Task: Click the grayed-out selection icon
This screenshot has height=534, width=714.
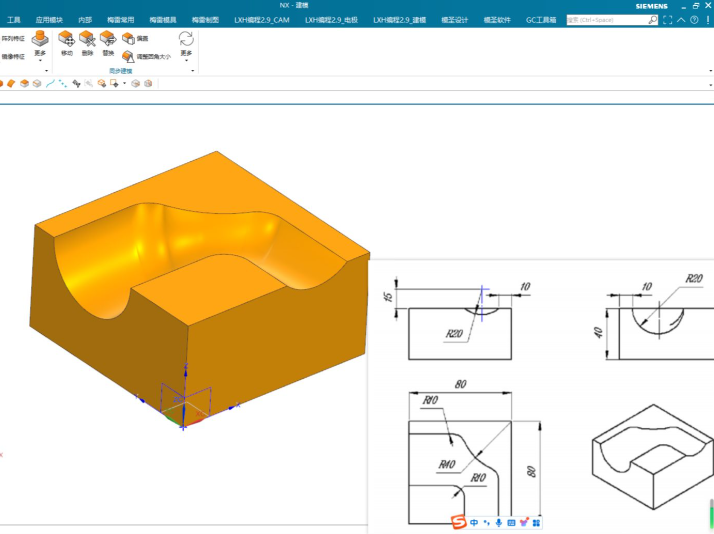Action: pos(89,83)
